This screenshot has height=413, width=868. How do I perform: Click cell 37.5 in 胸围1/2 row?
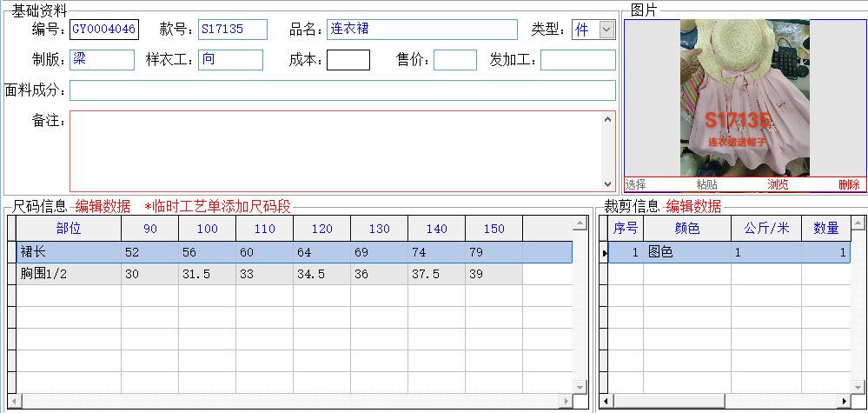(437, 274)
